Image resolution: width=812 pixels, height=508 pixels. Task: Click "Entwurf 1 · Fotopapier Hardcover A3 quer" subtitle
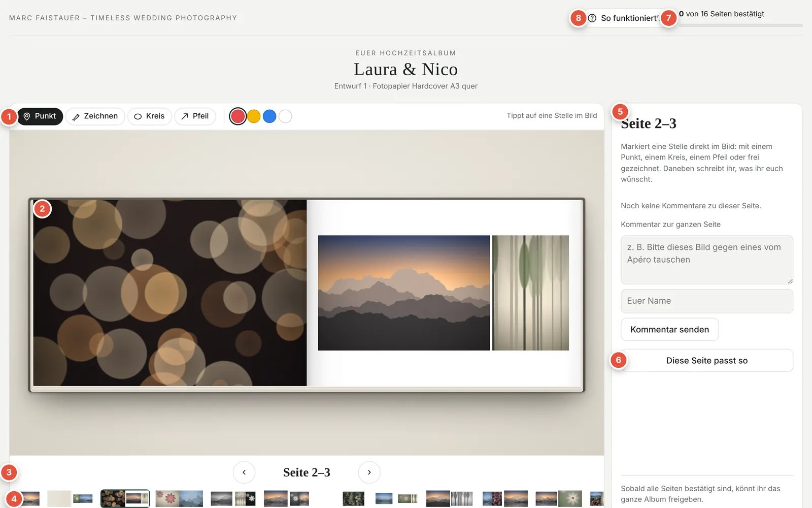click(406, 86)
